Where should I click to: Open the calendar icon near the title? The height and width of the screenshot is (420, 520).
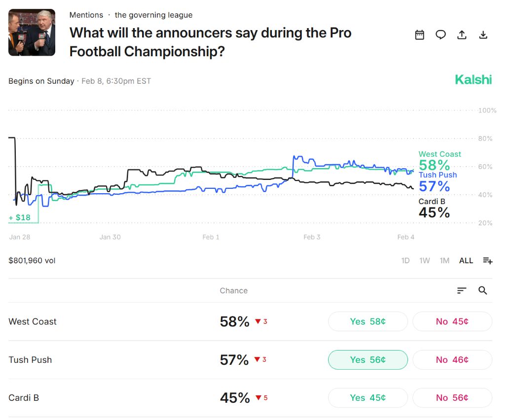click(419, 35)
